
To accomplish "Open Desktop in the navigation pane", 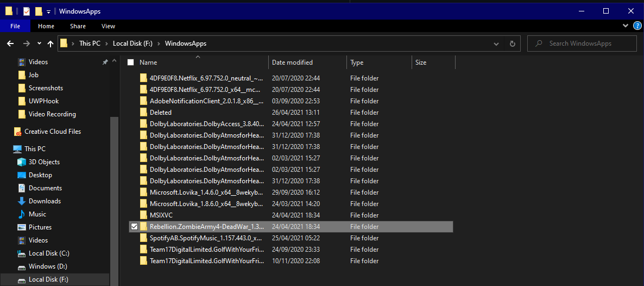I will pos(40,175).
